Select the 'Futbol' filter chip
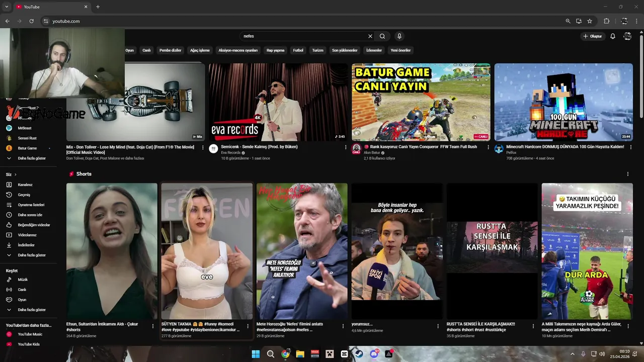This screenshot has height=362, width=644. [x=298, y=50]
